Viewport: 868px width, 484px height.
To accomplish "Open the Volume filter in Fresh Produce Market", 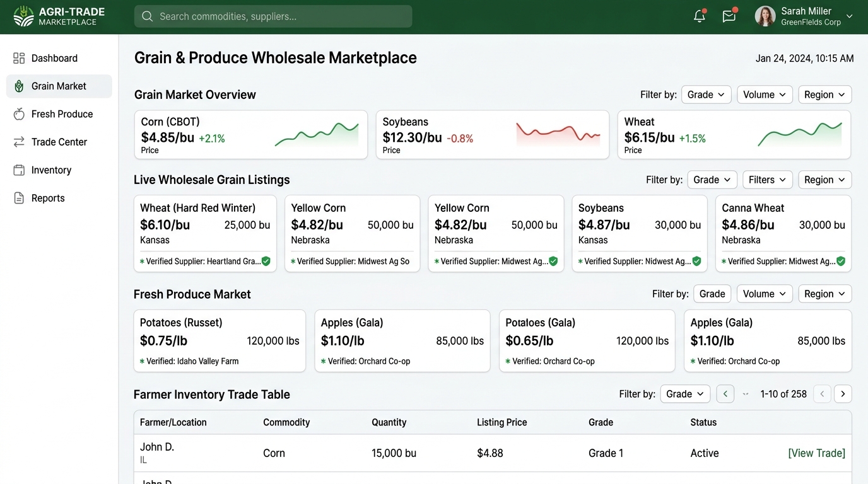I will [x=765, y=294].
